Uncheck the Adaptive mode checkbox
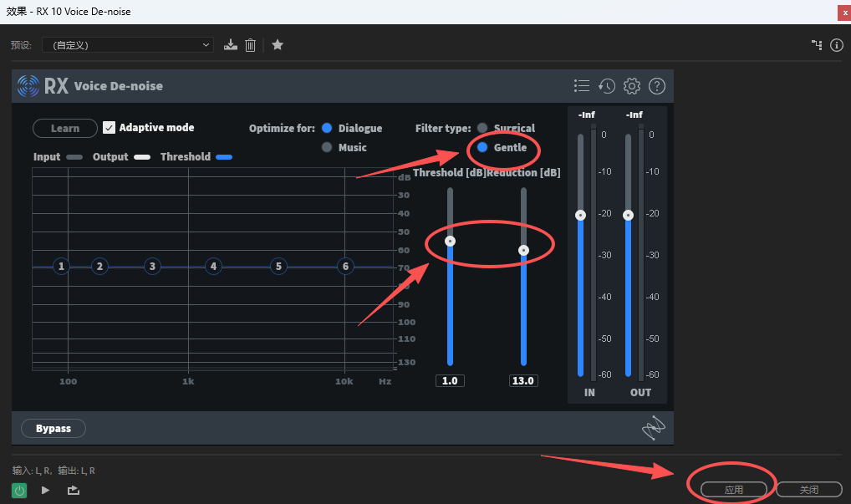851x504 pixels. pyautogui.click(x=109, y=128)
